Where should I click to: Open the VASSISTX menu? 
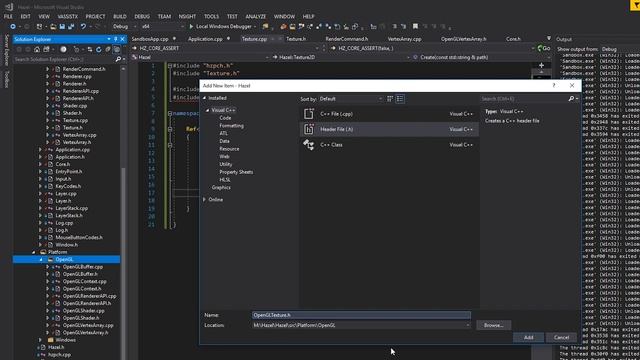point(68,16)
